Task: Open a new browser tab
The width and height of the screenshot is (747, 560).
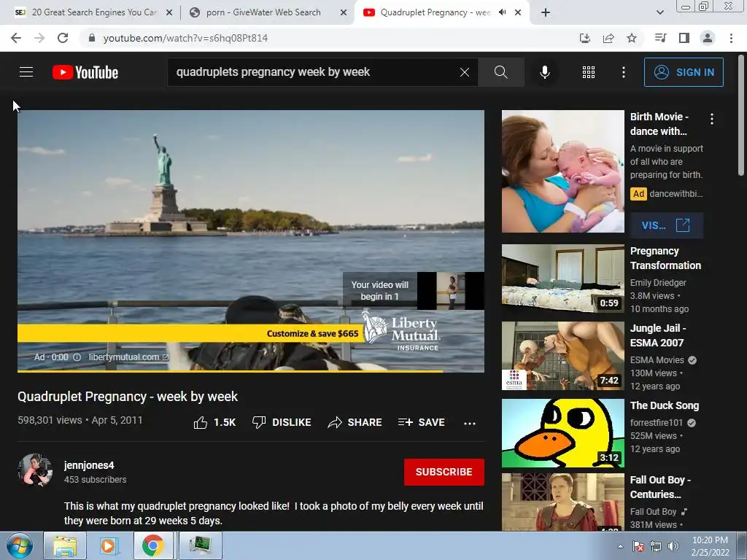Action: click(546, 13)
